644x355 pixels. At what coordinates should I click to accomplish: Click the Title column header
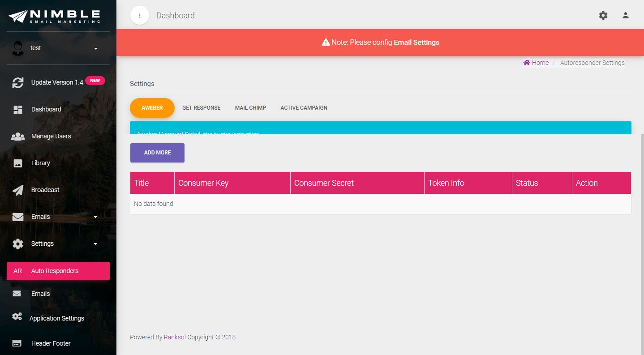(x=152, y=183)
